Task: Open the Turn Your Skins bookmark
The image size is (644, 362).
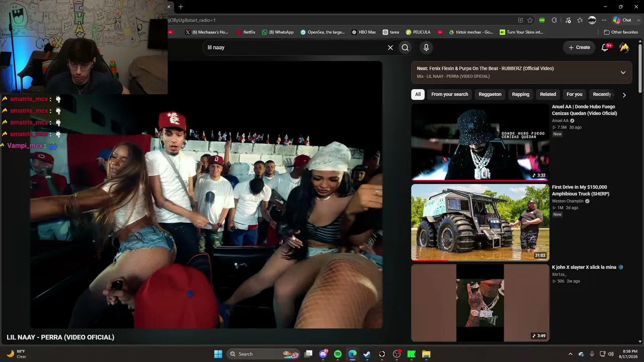Action: 521,32
